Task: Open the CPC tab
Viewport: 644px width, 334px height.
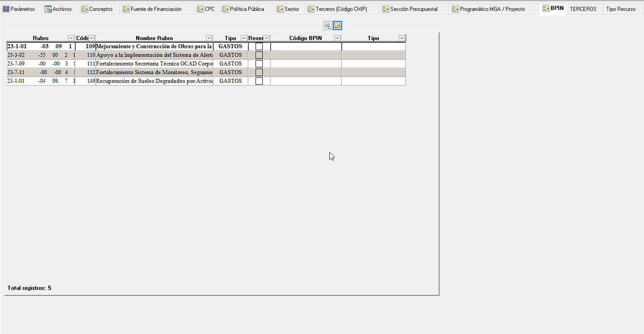Action: click(x=206, y=9)
